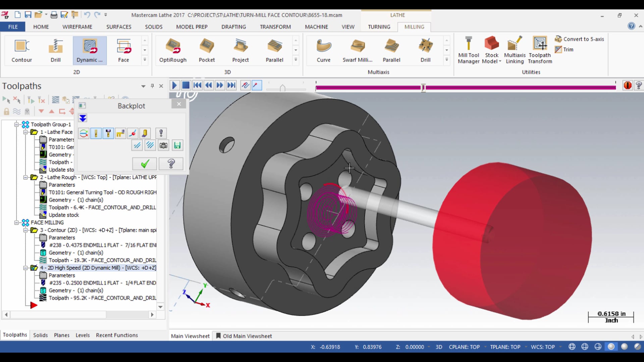Collapse the 2 - Lathe Rough operation
This screenshot has height=362, width=644.
[25, 177]
